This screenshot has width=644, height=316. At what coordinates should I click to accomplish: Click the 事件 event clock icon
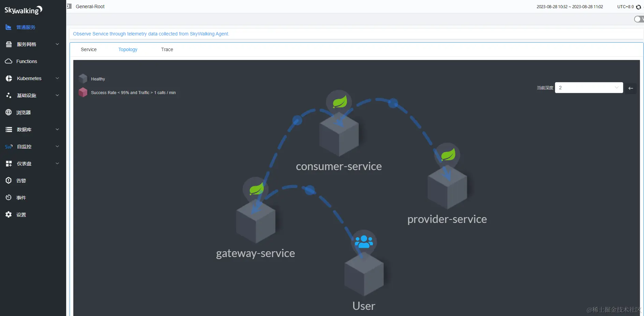coord(9,197)
